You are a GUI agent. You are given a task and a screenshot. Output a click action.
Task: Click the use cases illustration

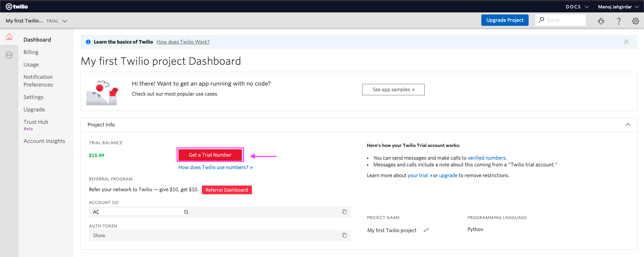(x=102, y=93)
